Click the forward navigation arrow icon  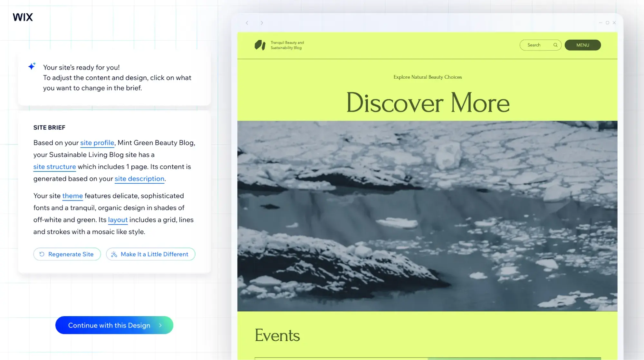(262, 23)
